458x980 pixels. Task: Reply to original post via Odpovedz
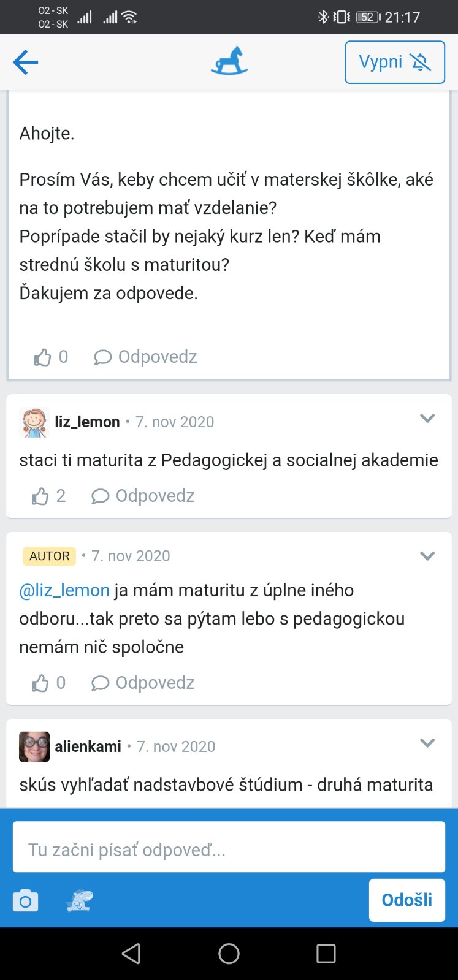[x=146, y=357]
